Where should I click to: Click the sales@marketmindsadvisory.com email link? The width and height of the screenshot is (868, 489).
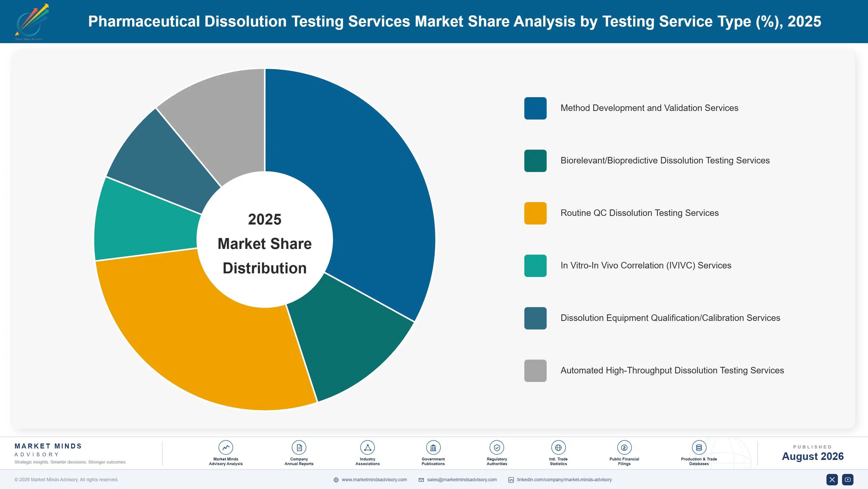click(x=462, y=480)
